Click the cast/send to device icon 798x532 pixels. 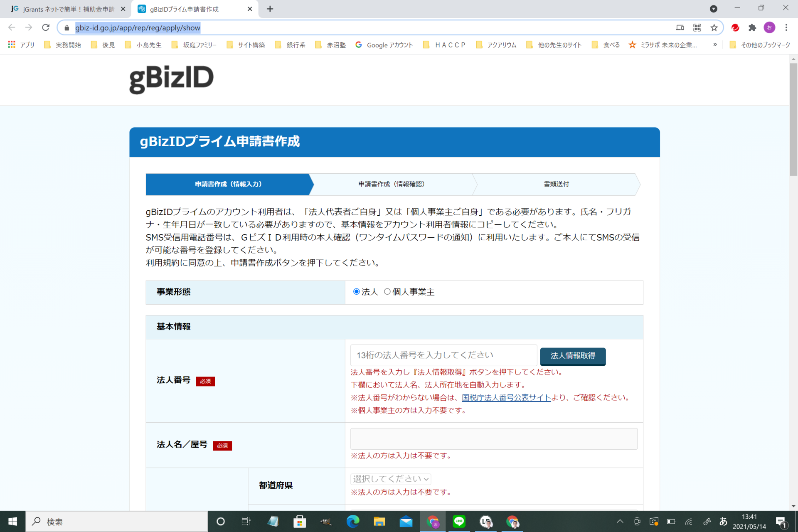tap(680, 28)
